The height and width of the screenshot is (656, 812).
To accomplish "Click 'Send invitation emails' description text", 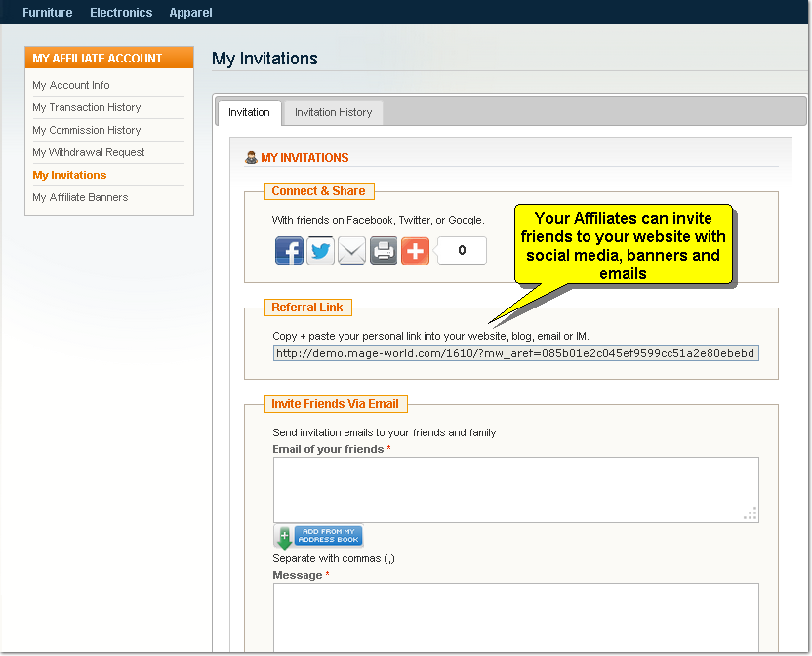I will click(385, 432).
